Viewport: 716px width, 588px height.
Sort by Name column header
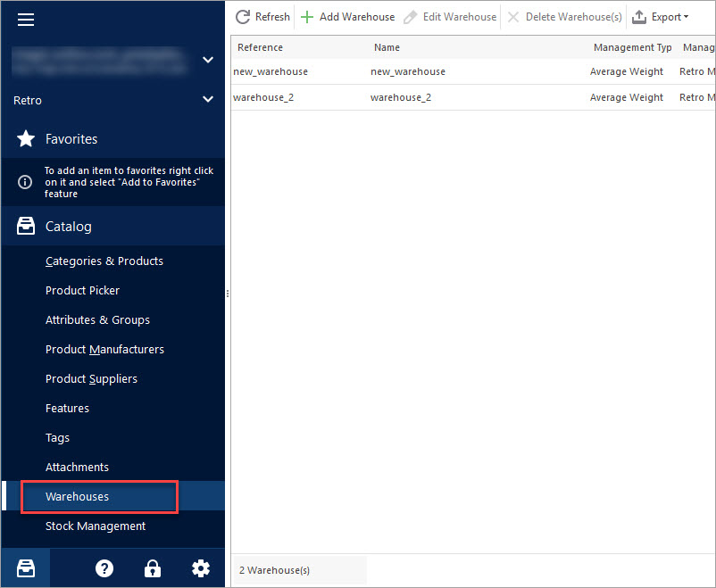click(x=387, y=47)
